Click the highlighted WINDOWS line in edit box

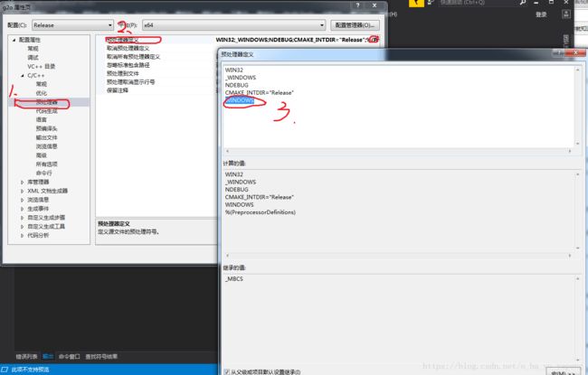[x=240, y=100]
